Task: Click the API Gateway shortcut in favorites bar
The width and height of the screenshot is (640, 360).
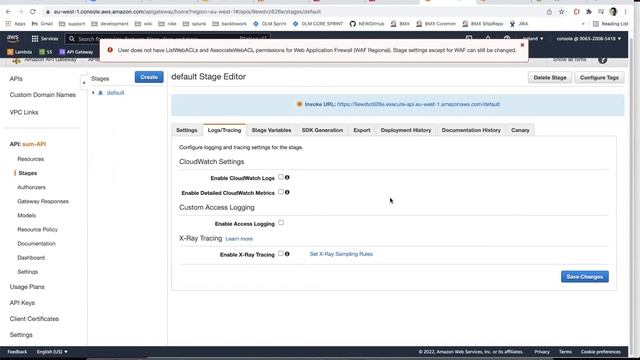Action: pyautogui.click(x=76, y=52)
